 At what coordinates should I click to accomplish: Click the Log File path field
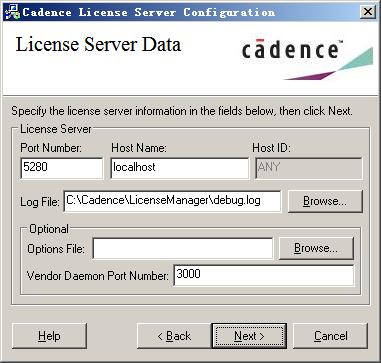pyautogui.click(x=172, y=201)
